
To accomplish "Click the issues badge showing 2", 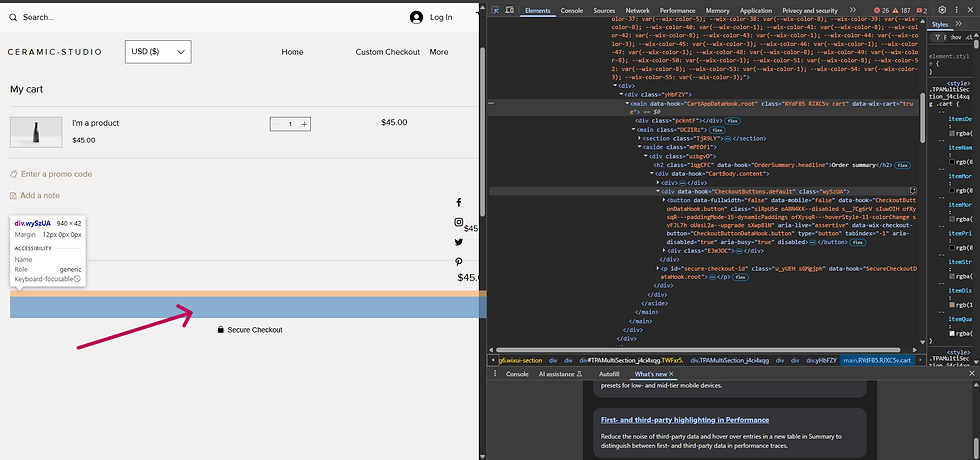I will tap(922, 11).
